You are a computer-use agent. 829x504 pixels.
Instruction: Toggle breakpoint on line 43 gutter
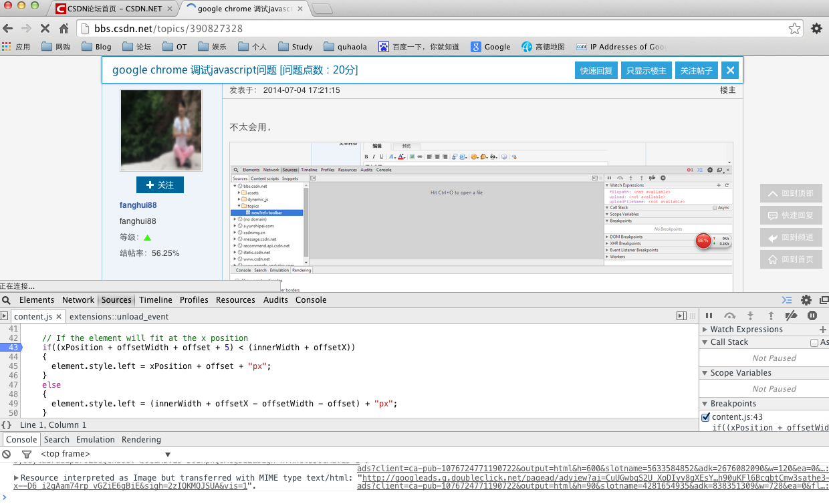click(x=12, y=347)
